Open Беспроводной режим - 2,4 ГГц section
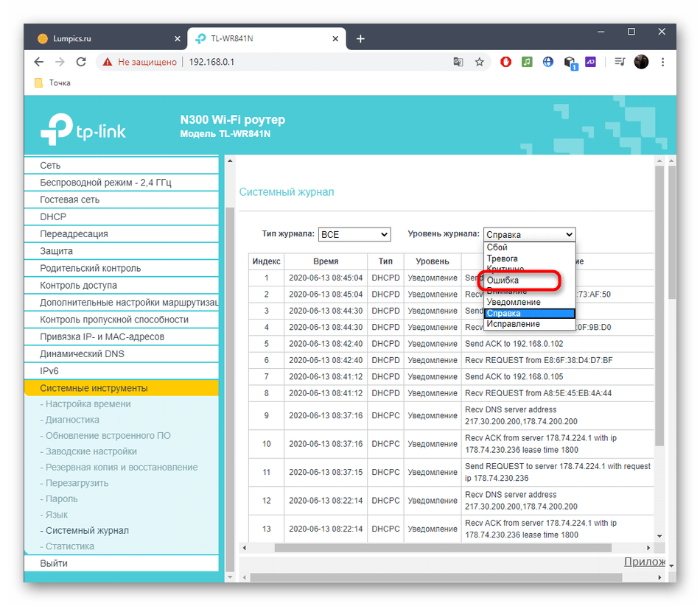The width and height of the screenshot is (700, 606). [121, 183]
